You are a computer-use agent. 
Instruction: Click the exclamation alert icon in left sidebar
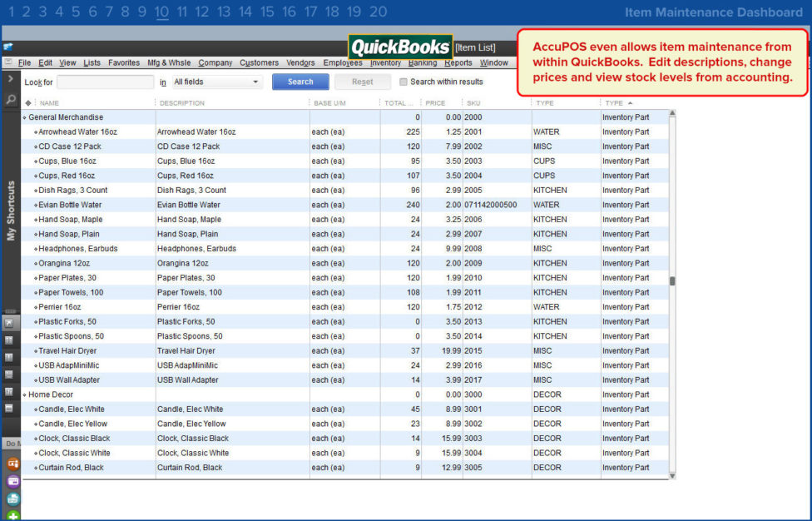[9, 357]
